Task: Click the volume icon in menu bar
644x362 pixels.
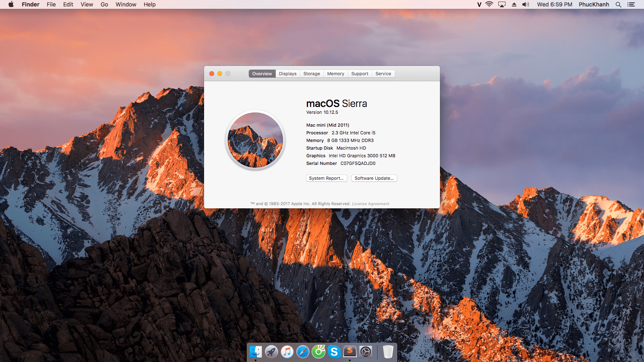Action: (526, 4)
